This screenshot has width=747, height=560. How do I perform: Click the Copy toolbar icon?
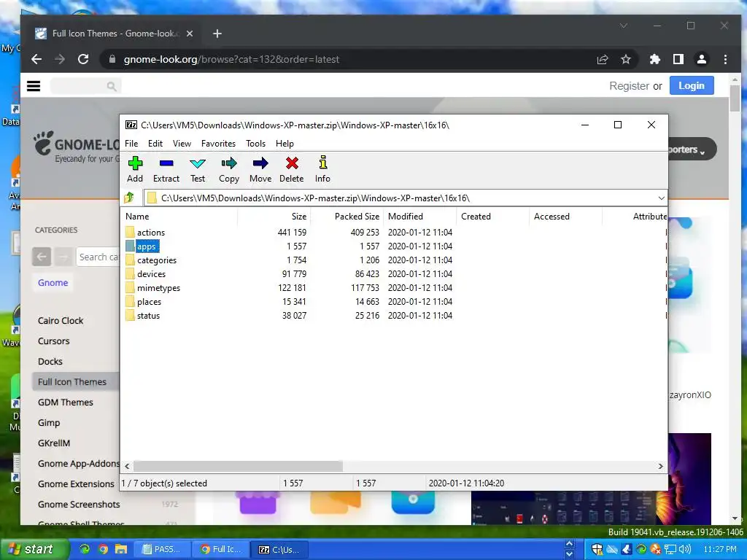228,169
